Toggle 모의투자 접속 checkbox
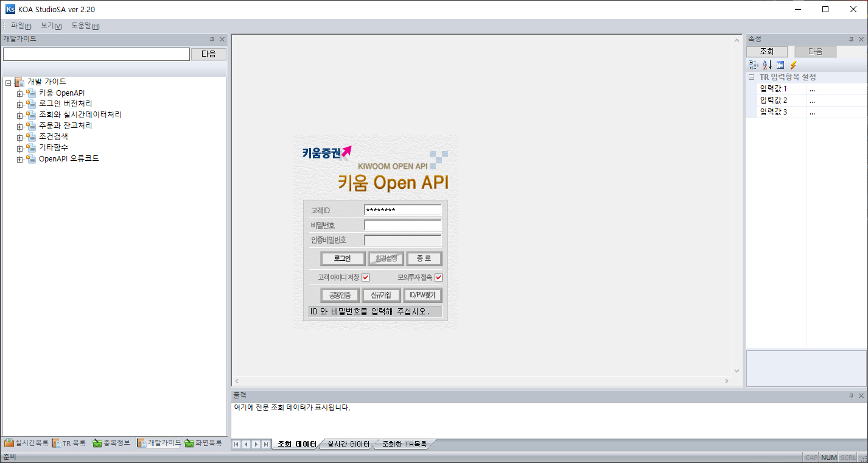The width and height of the screenshot is (868, 463). (438, 277)
